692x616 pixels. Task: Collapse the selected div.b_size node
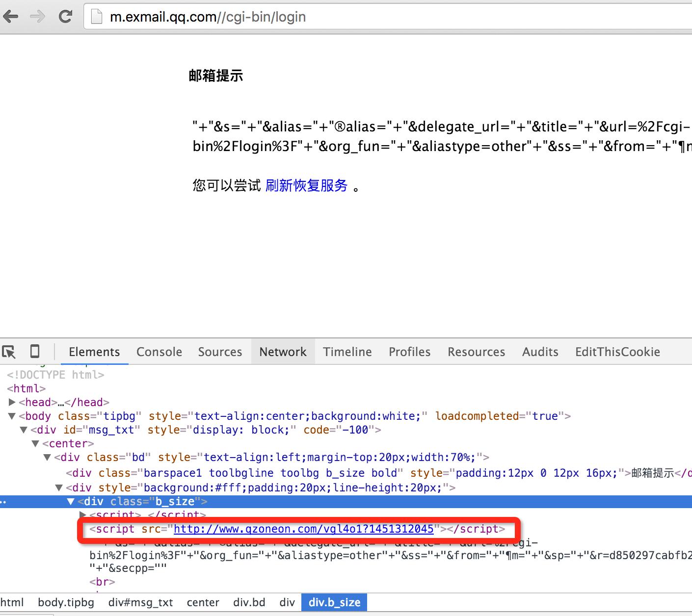pos(71,501)
